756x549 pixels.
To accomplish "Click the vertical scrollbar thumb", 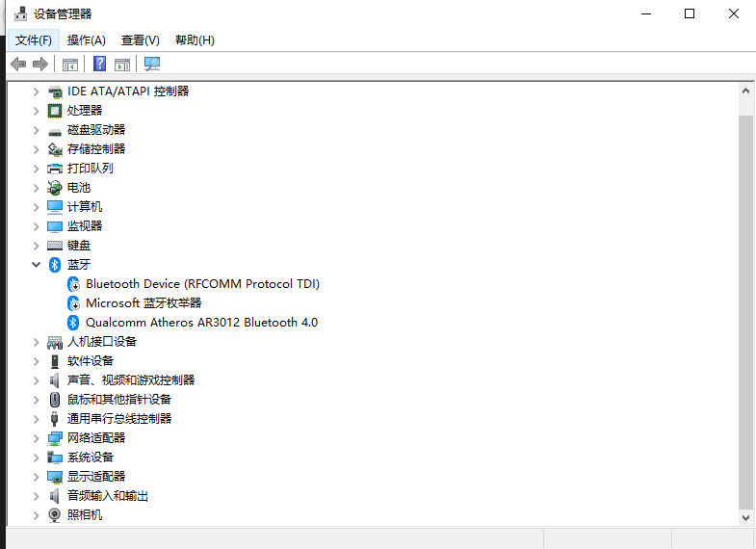I will 745,312.
